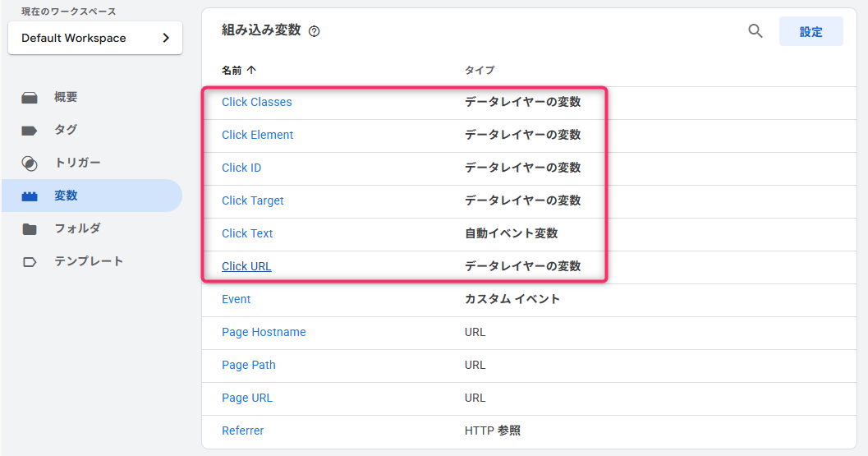Select the タグ menu item
Screen dimensions: 868x456
coord(66,130)
